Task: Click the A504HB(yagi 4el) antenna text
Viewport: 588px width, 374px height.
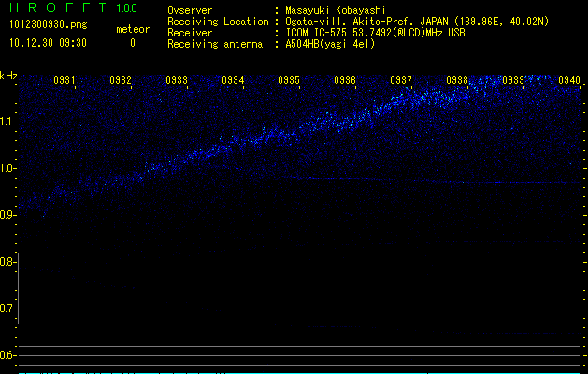Action: click(330, 44)
